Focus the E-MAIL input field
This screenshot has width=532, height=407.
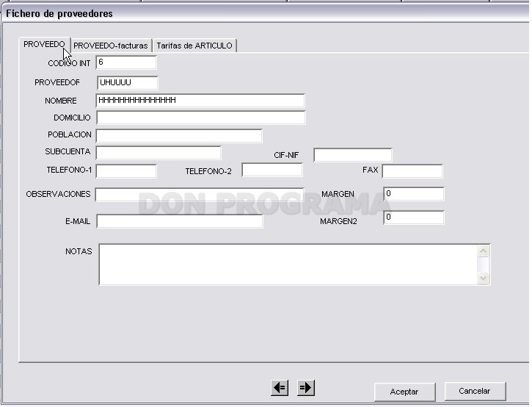(x=180, y=221)
